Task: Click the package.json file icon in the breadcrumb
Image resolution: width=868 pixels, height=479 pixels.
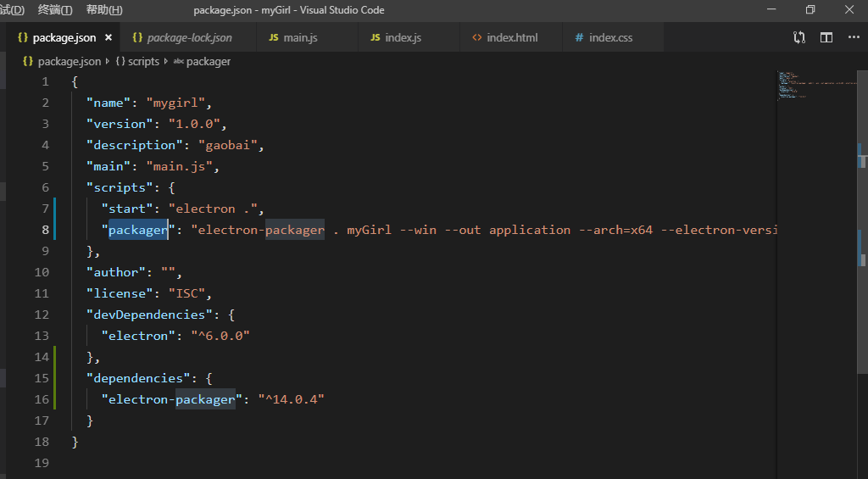Action: pos(27,62)
